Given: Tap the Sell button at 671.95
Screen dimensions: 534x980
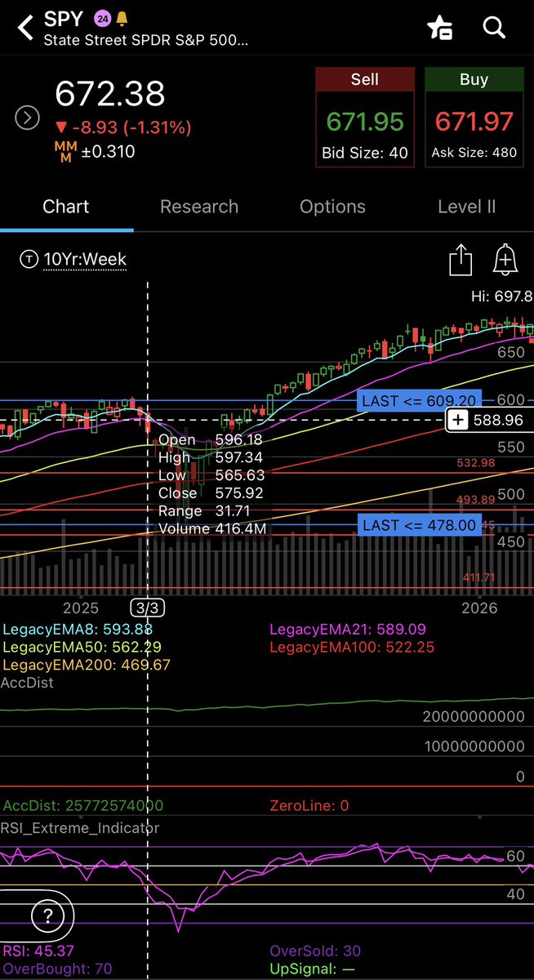Looking at the screenshot, I should click(x=364, y=118).
